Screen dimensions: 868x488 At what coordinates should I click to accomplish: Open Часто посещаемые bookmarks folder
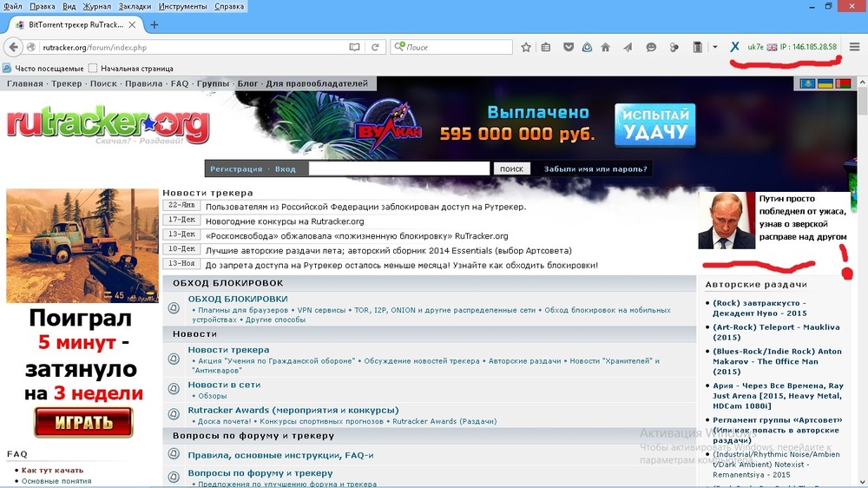pyautogui.click(x=43, y=68)
